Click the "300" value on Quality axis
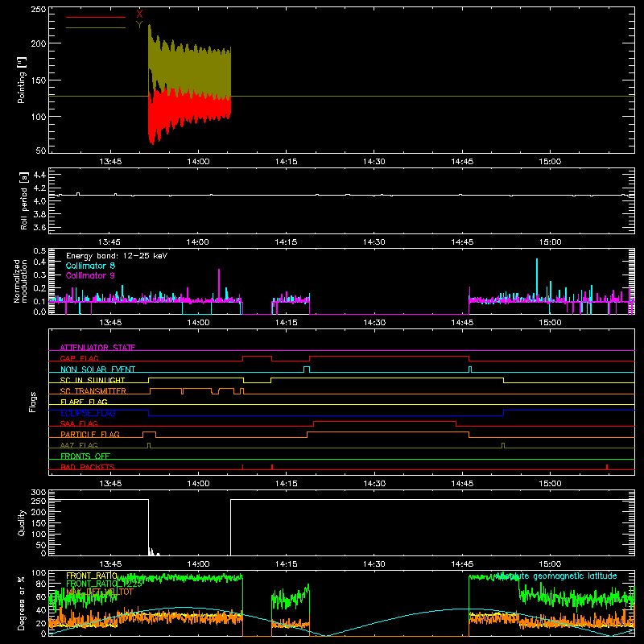 coord(39,493)
